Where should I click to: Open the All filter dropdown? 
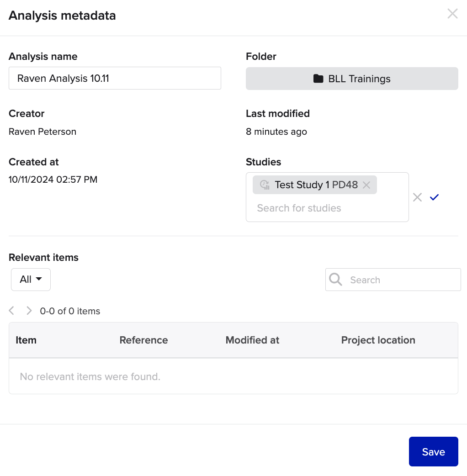(31, 279)
